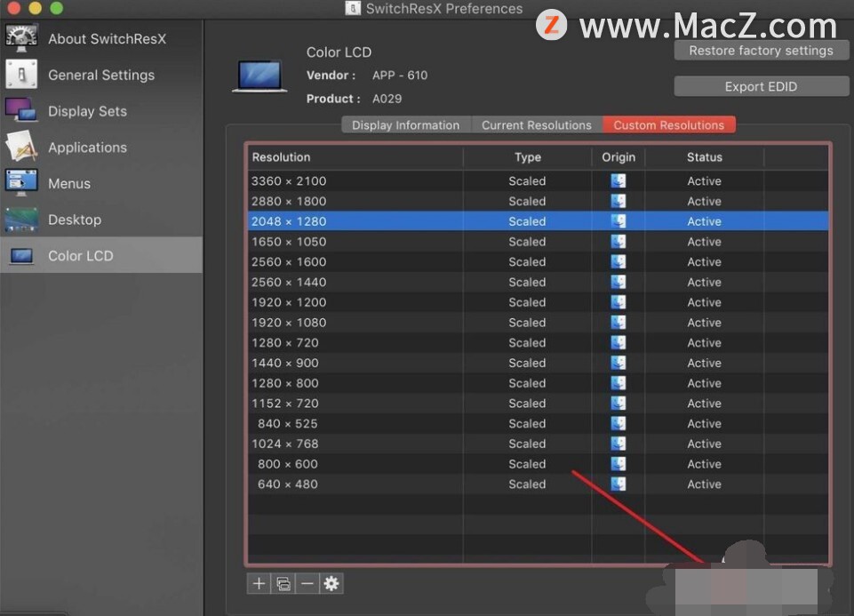Sort by Resolution column header

[x=355, y=157]
